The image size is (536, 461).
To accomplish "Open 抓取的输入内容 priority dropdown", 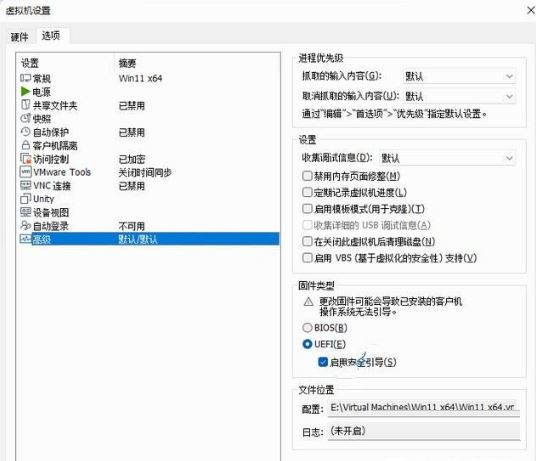I will click(x=459, y=76).
